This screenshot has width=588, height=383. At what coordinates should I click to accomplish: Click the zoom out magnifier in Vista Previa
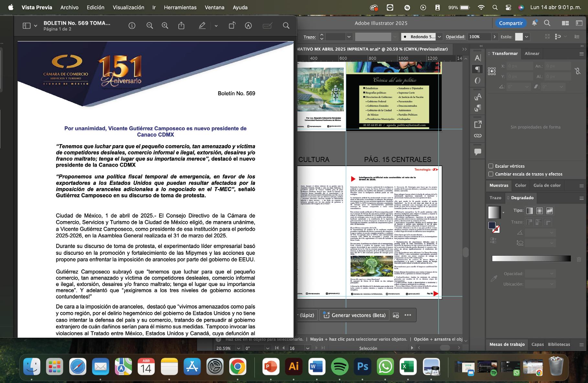click(x=149, y=26)
